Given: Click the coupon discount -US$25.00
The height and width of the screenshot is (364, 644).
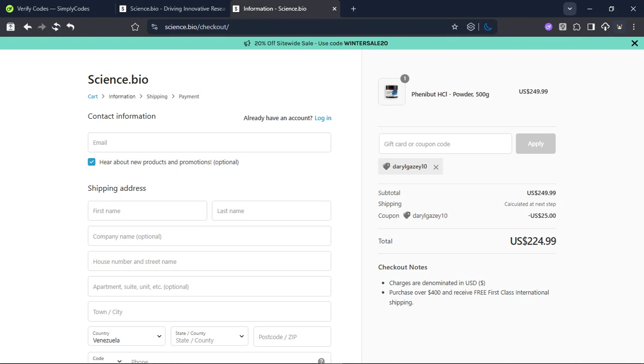Looking at the screenshot, I should (542, 216).
